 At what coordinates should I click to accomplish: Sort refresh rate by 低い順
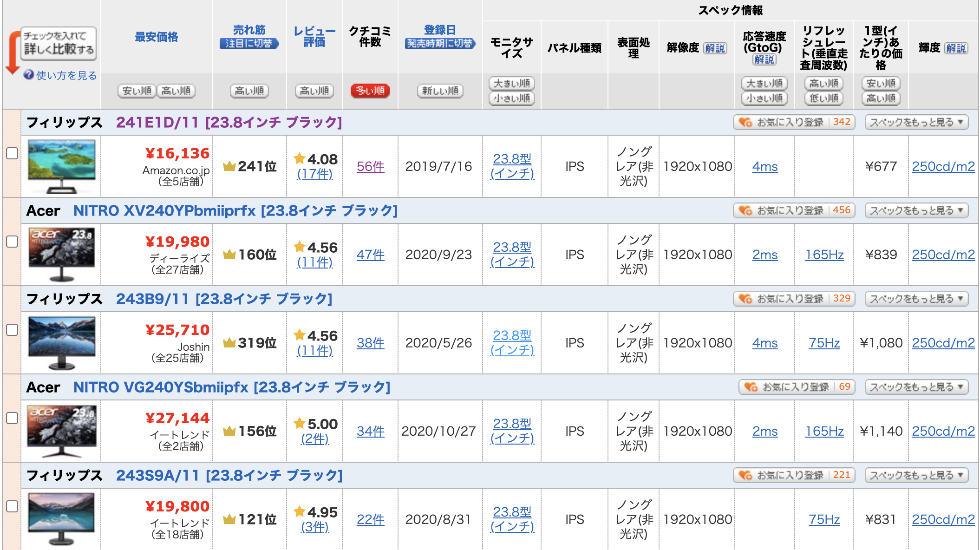pos(824,98)
